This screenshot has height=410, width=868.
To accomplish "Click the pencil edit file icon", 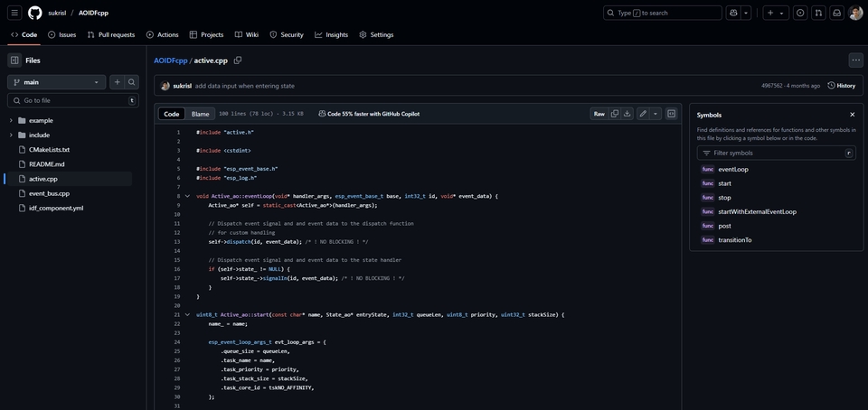I will (x=643, y=114).
